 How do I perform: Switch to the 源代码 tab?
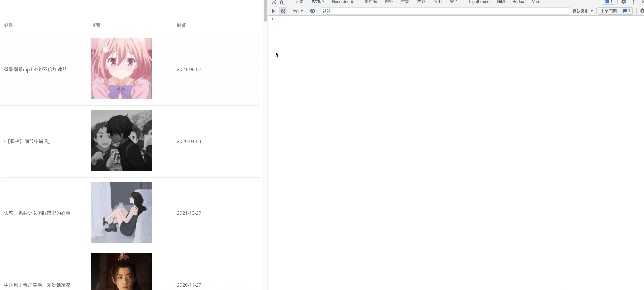tap(370, 2)
